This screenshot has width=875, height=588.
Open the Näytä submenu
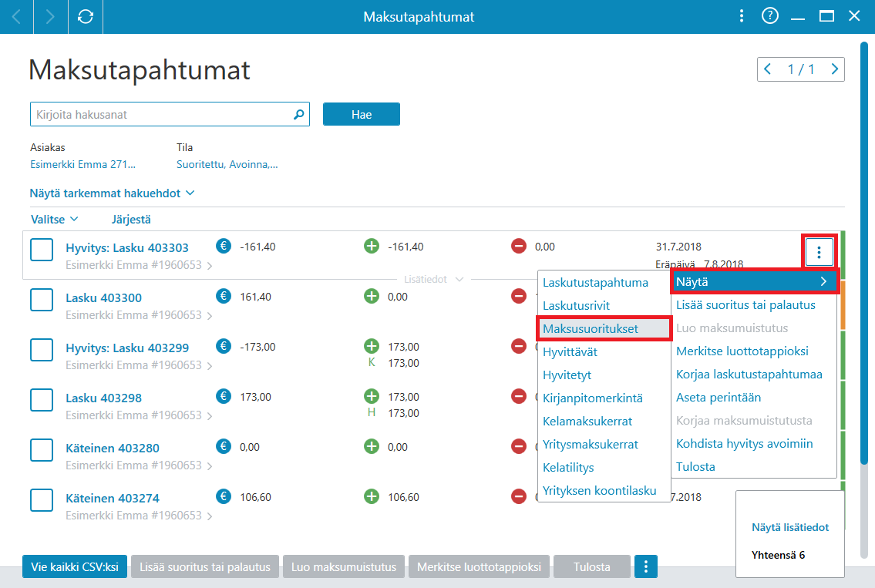[x=754, y=282]
